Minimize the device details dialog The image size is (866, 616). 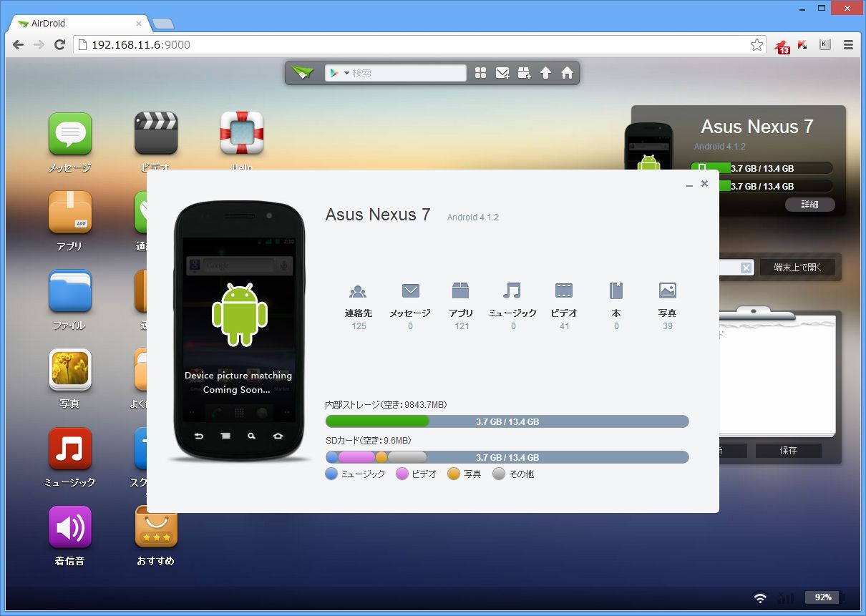689,185
